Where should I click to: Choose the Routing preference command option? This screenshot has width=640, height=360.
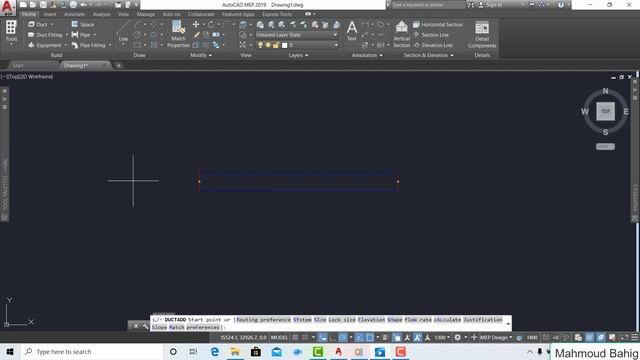click(263, 320)
